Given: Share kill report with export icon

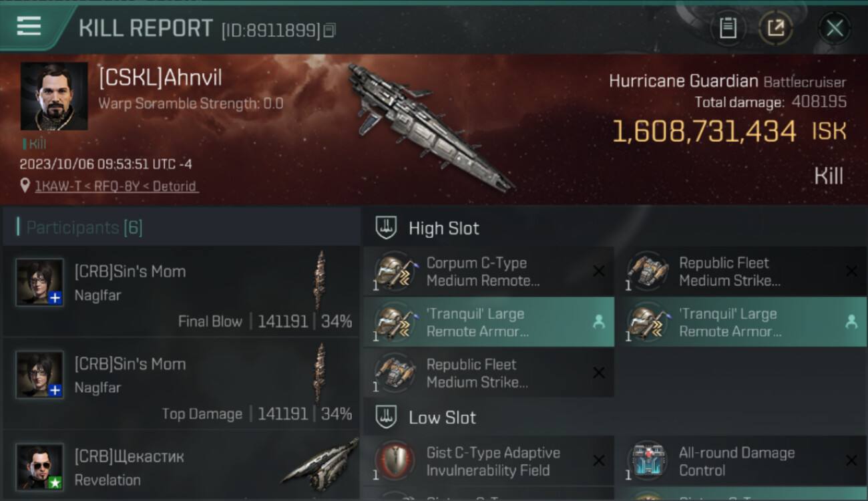Looking at the screenshot, I should [776, 28].
